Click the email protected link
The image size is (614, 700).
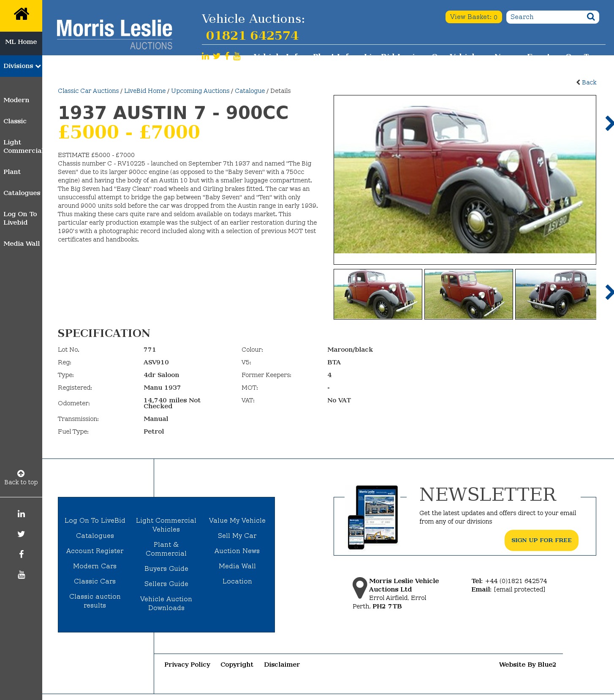pos(519,589)
